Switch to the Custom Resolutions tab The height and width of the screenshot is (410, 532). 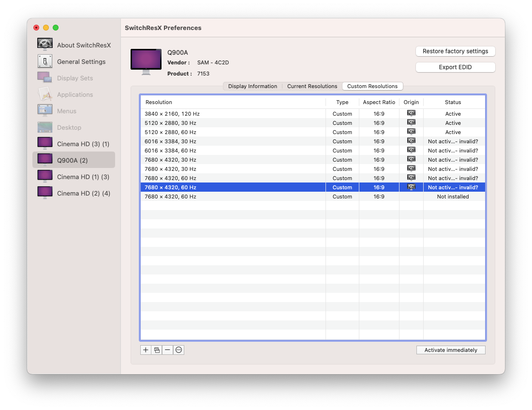(372, 86)
